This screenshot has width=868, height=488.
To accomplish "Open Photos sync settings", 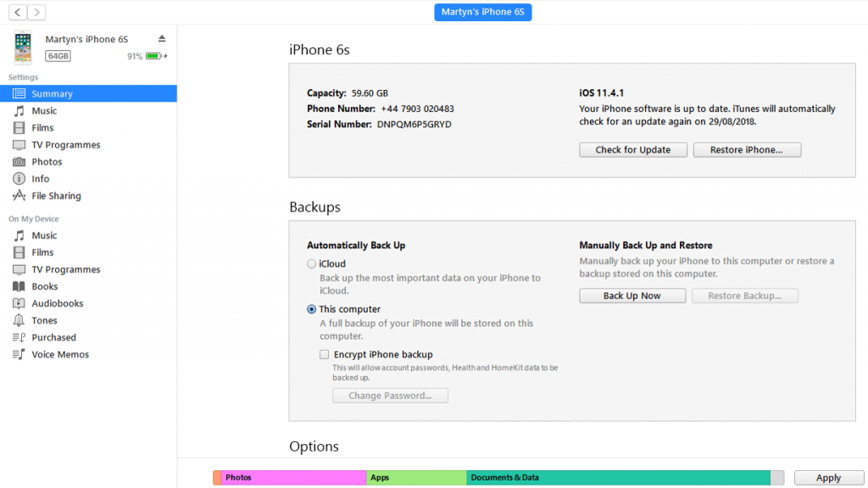I will [88, 162].
